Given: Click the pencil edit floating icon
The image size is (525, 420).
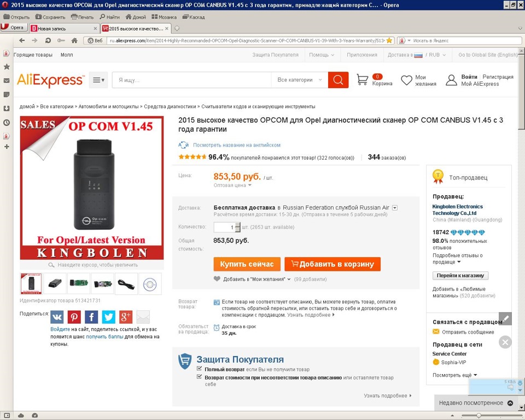Looking at the screenshot, I should click(x=505, y=318).
